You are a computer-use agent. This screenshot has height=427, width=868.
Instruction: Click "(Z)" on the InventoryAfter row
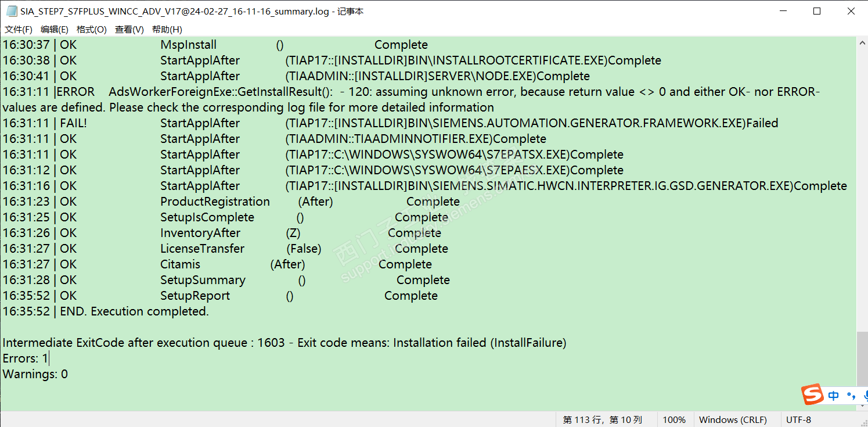(x=293, y=233)
